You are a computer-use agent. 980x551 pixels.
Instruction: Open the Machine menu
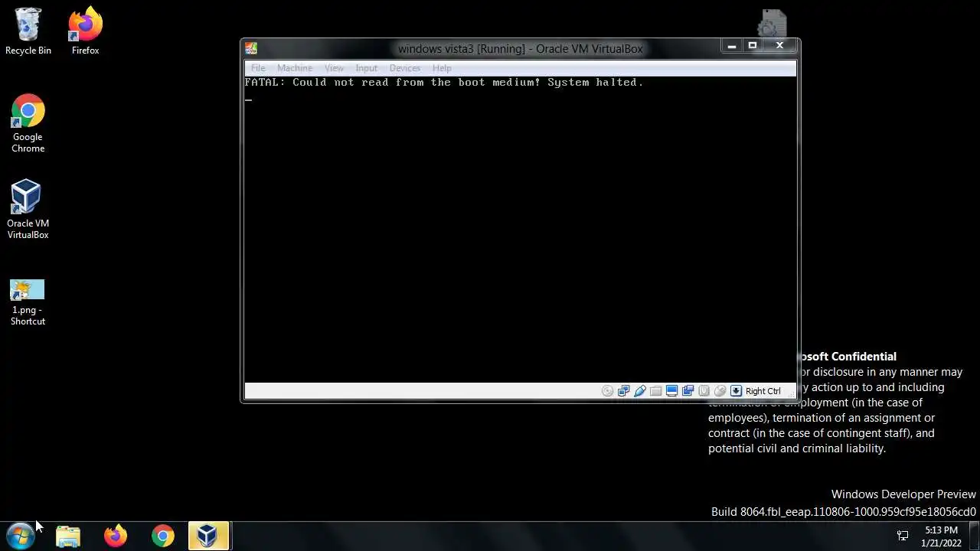295,68
